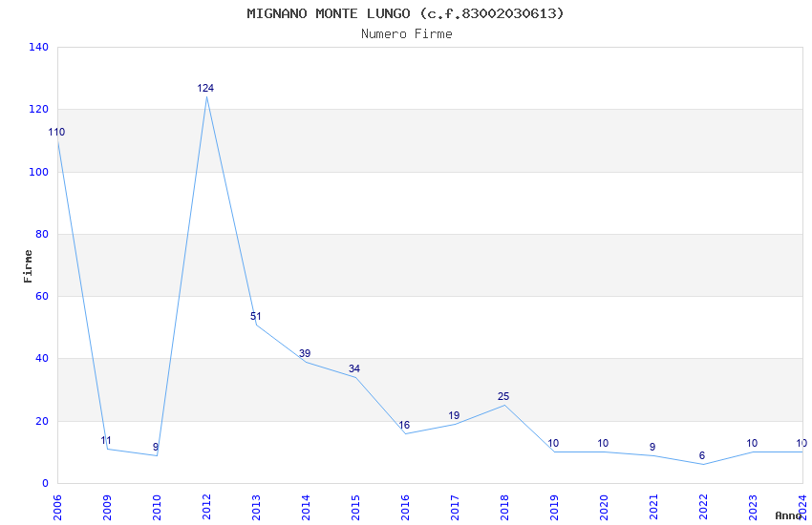The width and height of the screenshot is (812, 525).
Task: Select the data label 25 for 2018
Action: tap(503, 397)
